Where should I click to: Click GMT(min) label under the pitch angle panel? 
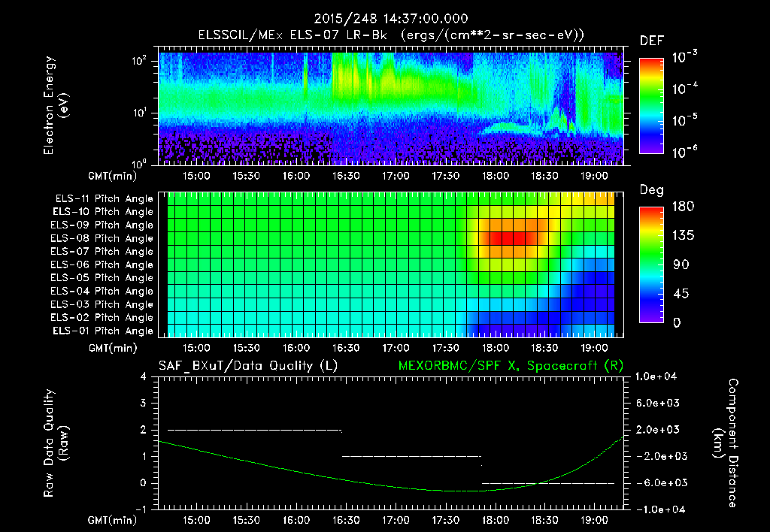click(113, 349)
